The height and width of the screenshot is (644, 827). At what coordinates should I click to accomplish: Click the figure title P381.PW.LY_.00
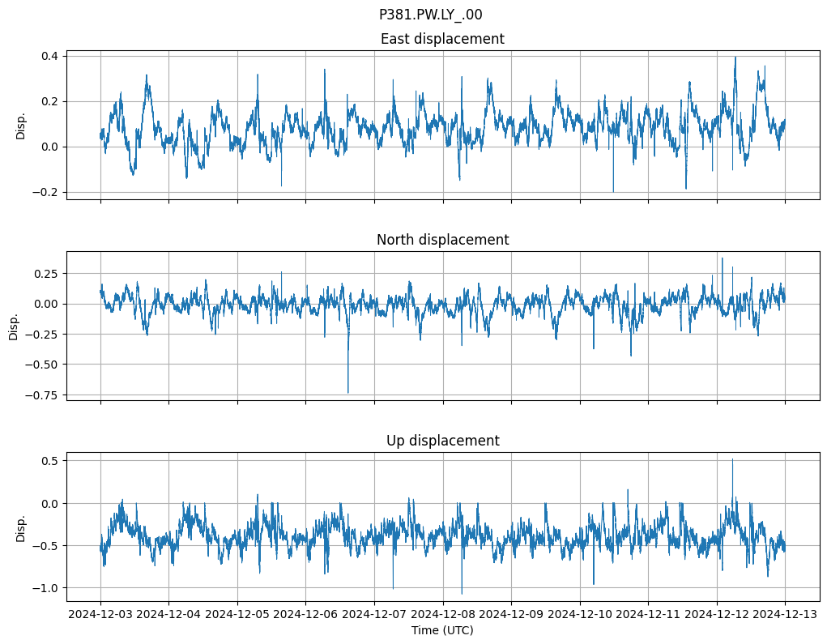coord(430,15)
